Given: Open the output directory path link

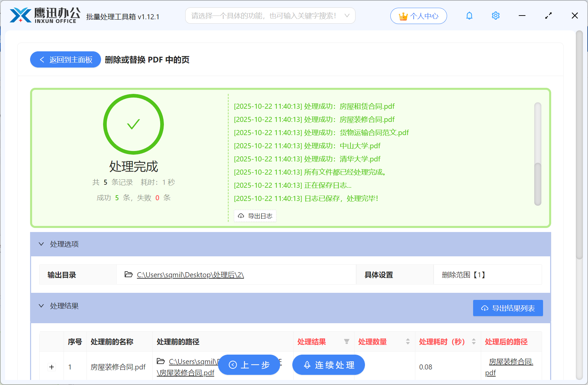Looking at the screenshot, I should 190,275.
